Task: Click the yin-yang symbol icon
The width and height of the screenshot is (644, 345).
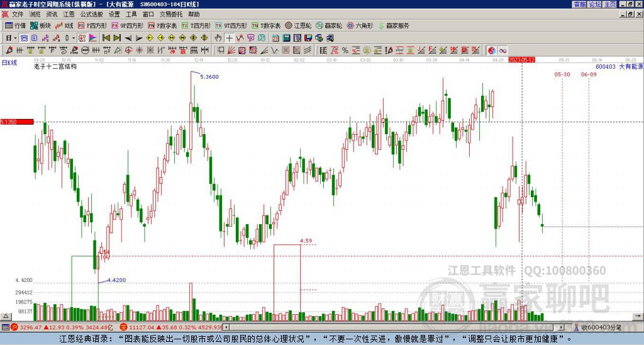Action: [x=491, y=50]
